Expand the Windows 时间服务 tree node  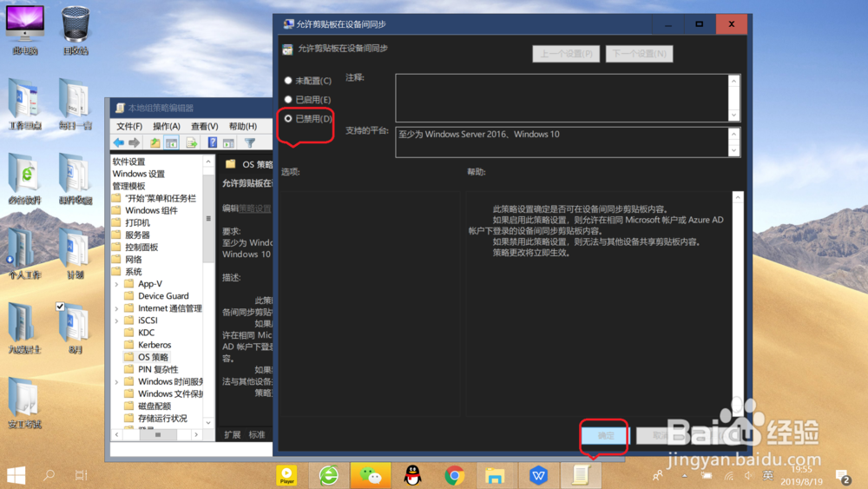(117, 381)
